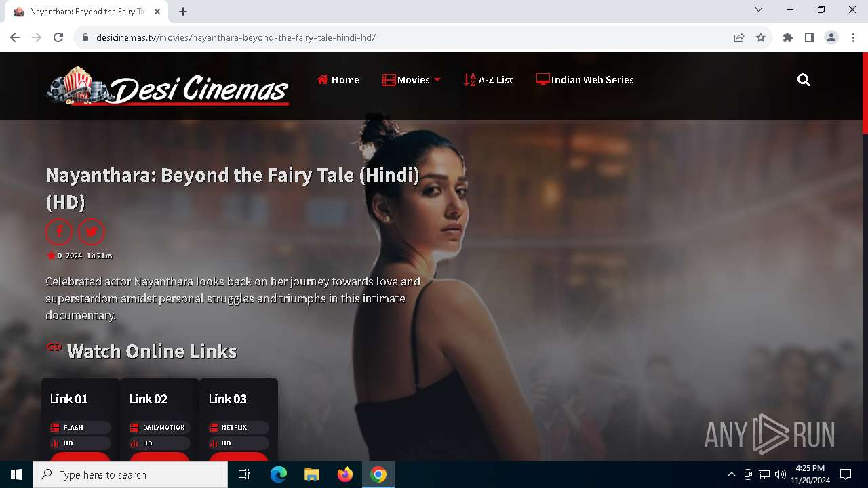This screenshot has height=488, width=868.
Task: Open File Explorer from taskbar
Action: click(312, 474)
